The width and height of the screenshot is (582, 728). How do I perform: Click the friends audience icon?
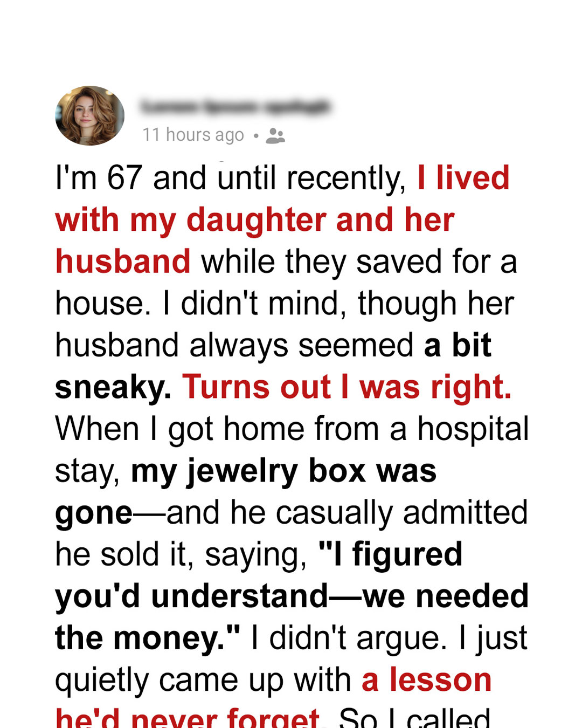(275, 135)
